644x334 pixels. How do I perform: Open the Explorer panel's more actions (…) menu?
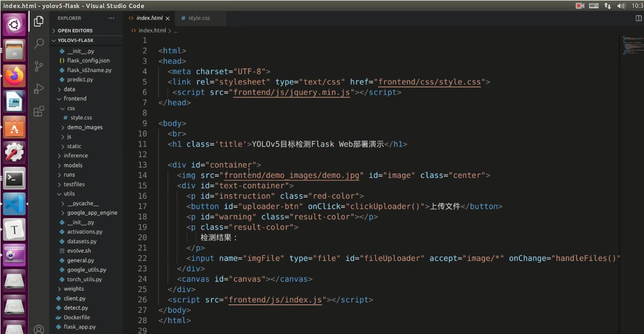pyautogui.click(x=111, y=18)
